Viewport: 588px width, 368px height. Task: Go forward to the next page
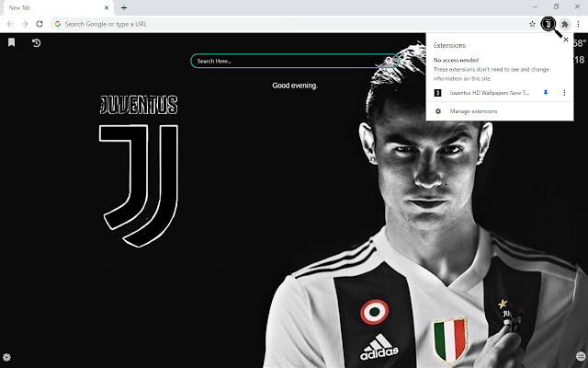pos(25,24)
